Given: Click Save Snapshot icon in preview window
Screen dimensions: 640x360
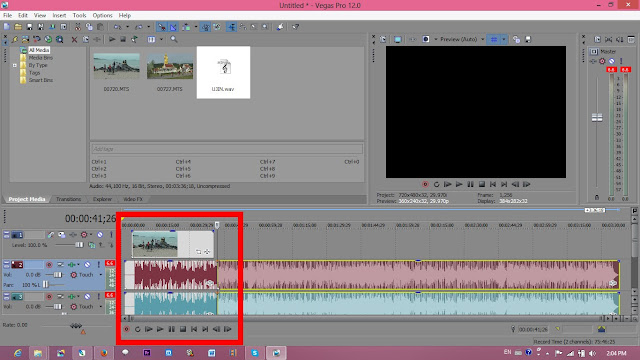Looking at the screenshot, I should [528, 40].
